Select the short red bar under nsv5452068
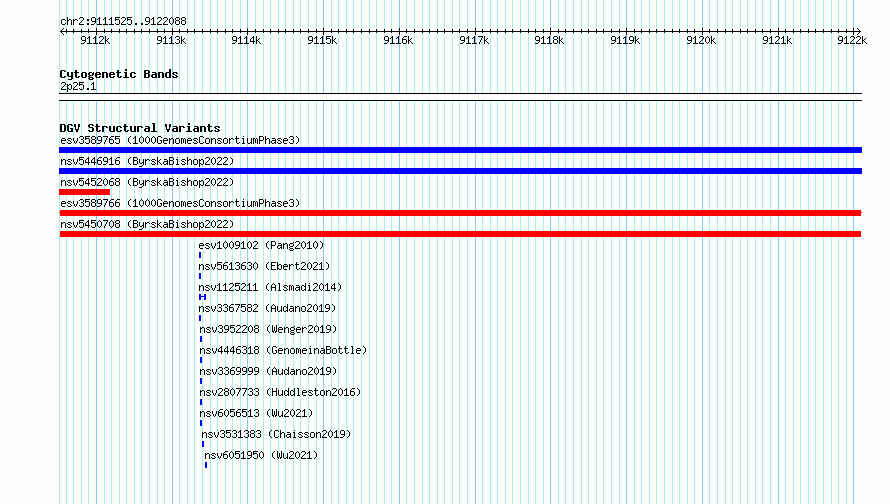Screen dimensions: 890x504 point(85,192)
